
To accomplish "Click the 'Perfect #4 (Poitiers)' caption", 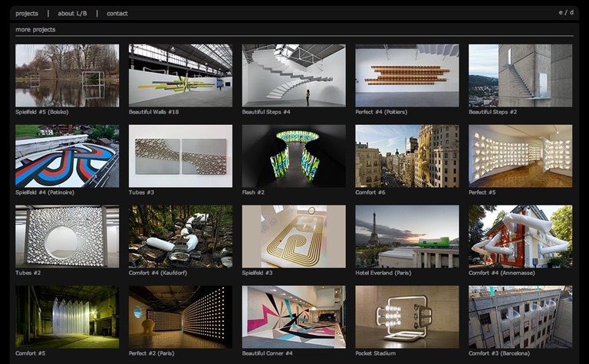I will pyautogui.click(x=381, y=112).
